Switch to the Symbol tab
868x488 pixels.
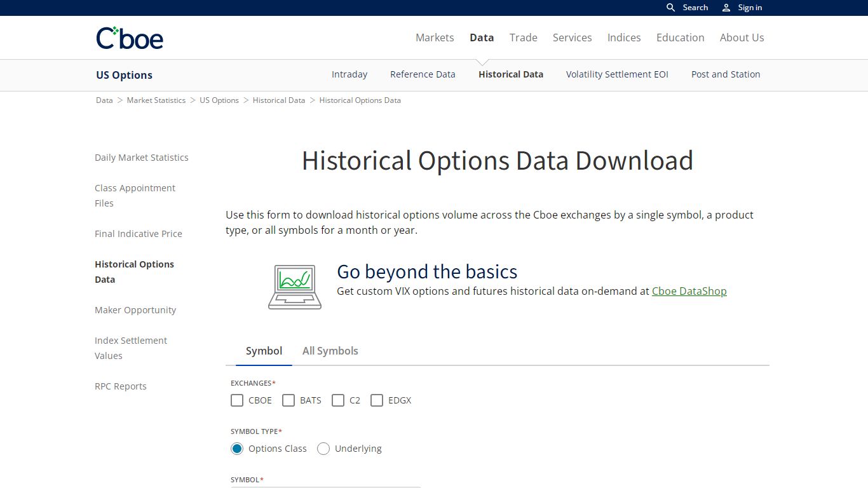coord(264,351)
